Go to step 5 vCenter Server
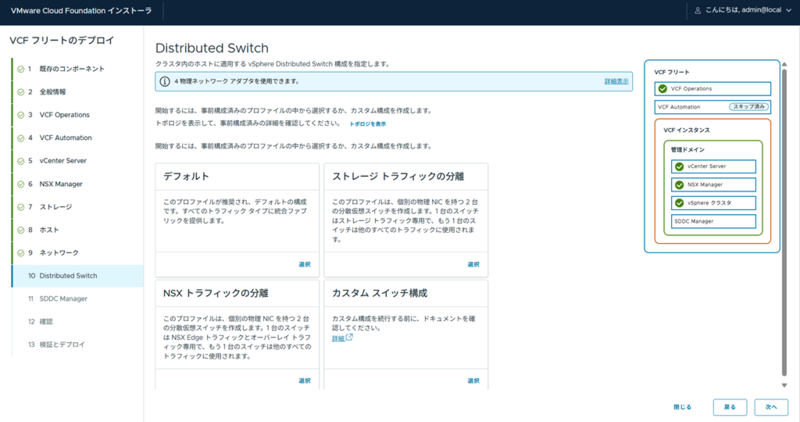 coord(63,161)
